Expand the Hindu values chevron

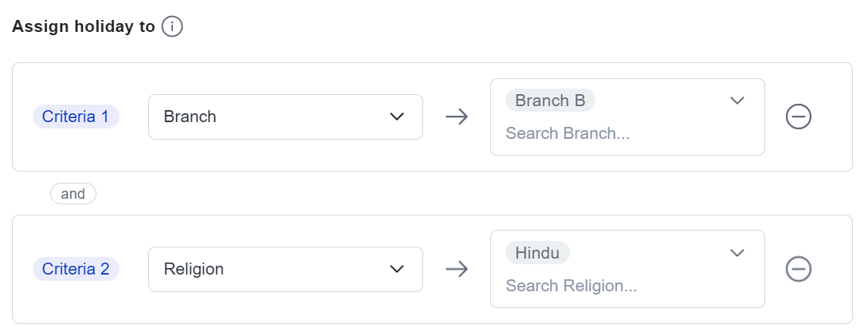pos(736,253)
